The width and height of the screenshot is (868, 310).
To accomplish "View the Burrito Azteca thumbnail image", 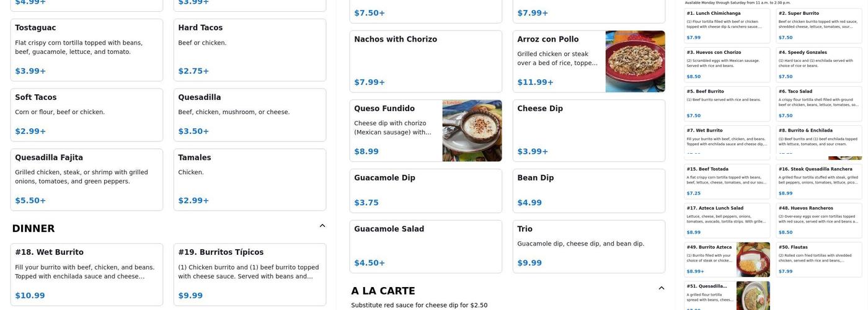I will [753, 259].
